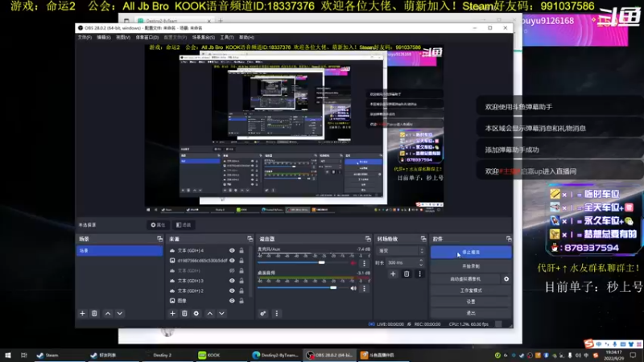Move scene down with arrow icon
This screenshot has height=362, width=644.
click(119, 314)
